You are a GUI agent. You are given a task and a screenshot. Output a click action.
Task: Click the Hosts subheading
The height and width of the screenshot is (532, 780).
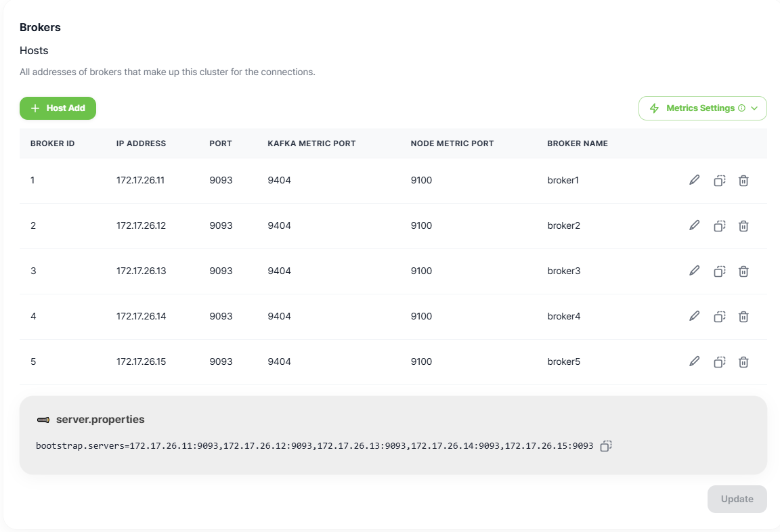pyautogui.click(x=34, y=50)
